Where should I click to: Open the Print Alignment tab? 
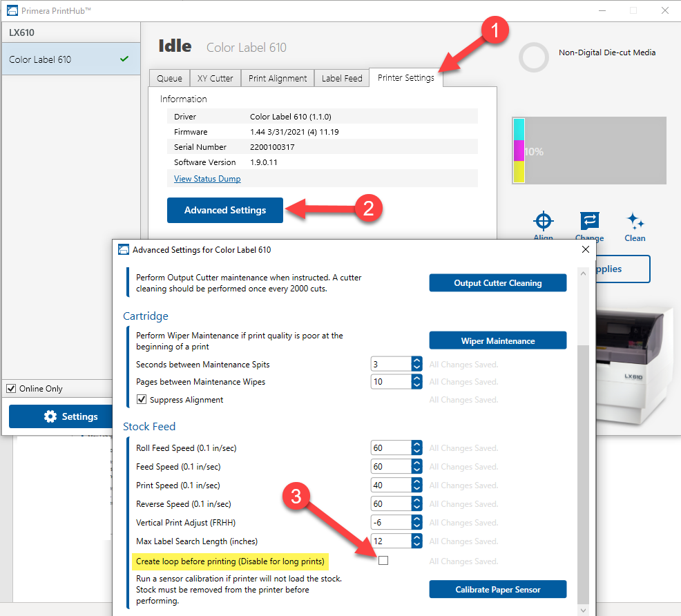point(278,78)
